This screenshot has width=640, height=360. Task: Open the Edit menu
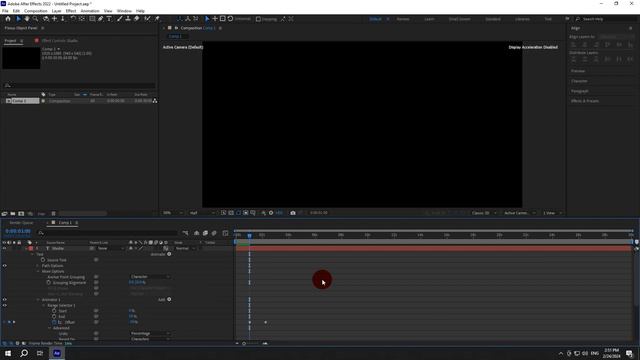(16, 11)
